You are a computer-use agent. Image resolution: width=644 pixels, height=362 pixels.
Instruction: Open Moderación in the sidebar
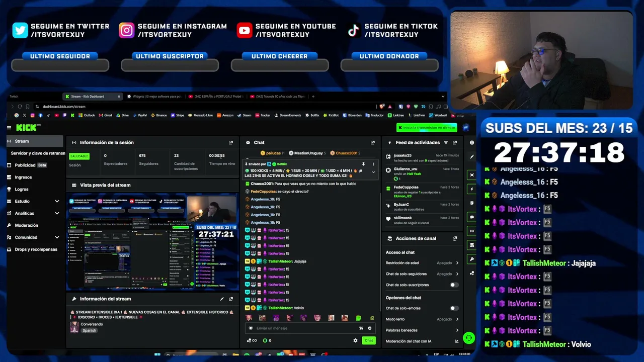[x=34, y=226]
